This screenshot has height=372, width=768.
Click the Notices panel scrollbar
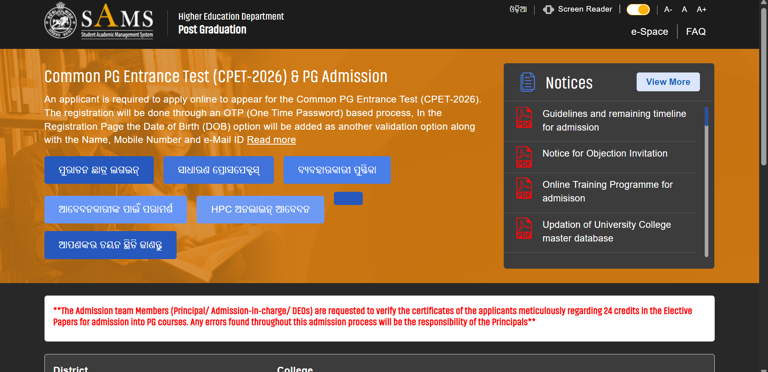click(x=706, y=181)
